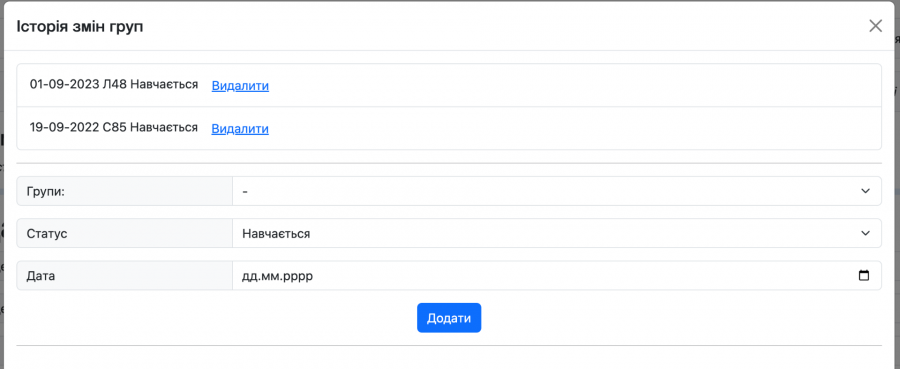Screen dimensions: 900x369
Task: Select the text 01-09-2023 Л48 Навчається
Action: pos(114,85)
